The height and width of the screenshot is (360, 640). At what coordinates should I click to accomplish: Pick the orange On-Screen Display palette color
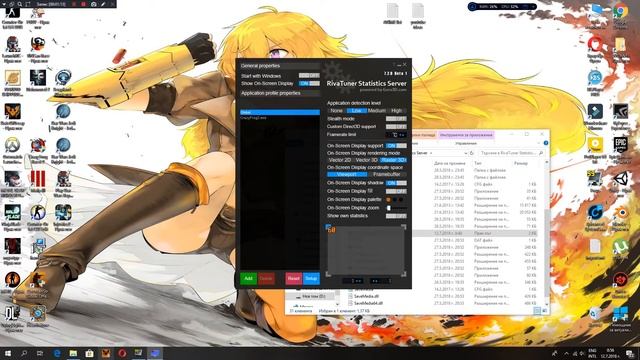pos(389,200)
